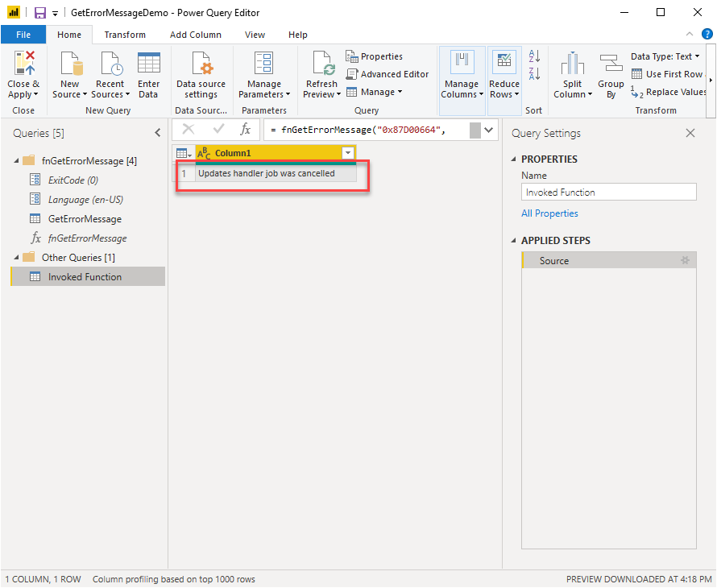
Task: Click the Manage Parameters icon
Action: click(x=264, y=63)
